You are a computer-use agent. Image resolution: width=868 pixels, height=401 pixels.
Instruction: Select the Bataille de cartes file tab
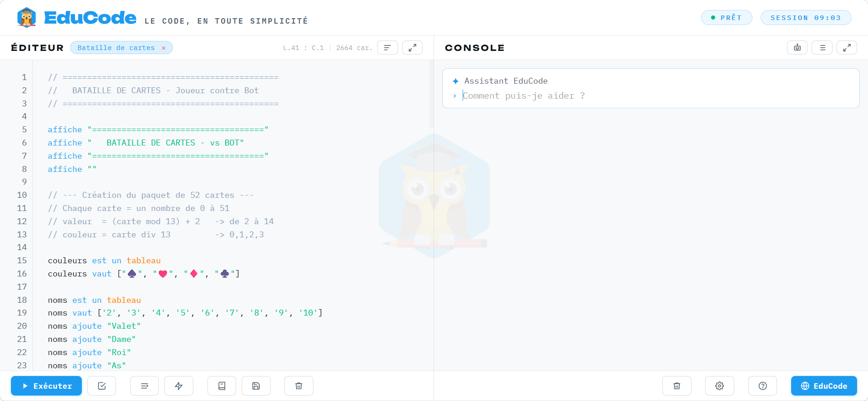[121, 48]
